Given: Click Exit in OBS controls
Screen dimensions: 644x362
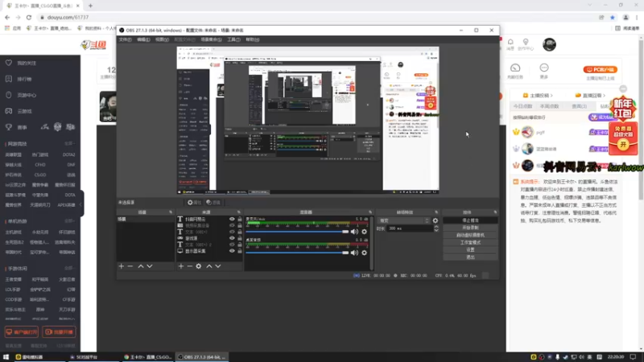Looking at the screenshot, I should tap(470, 257).
